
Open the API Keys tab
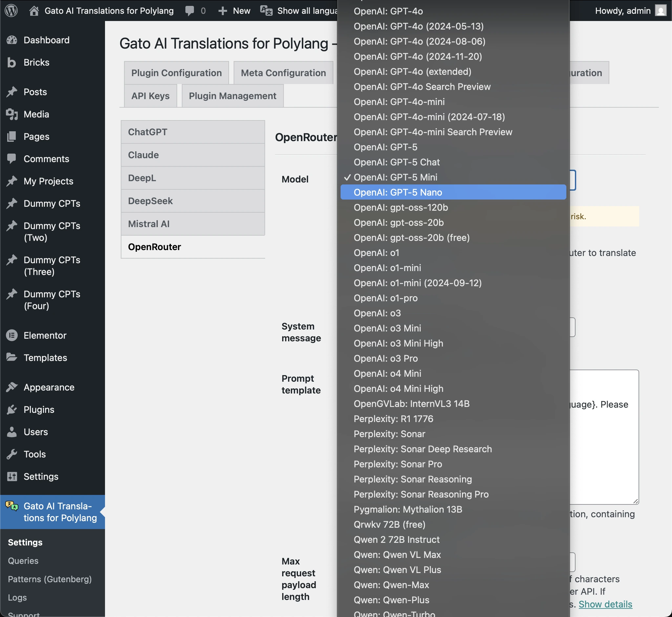point(150,96)
